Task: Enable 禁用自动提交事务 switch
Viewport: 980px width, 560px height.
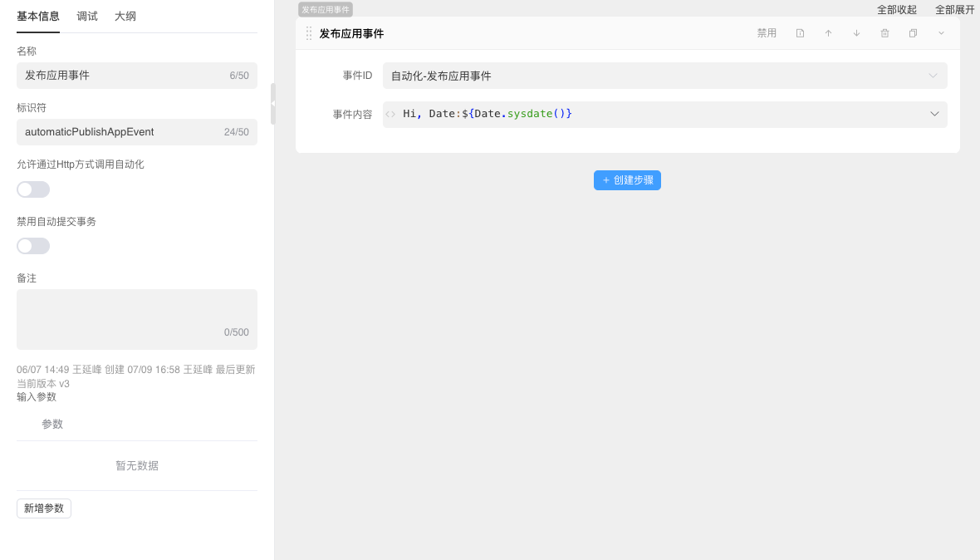Action: 32,245
